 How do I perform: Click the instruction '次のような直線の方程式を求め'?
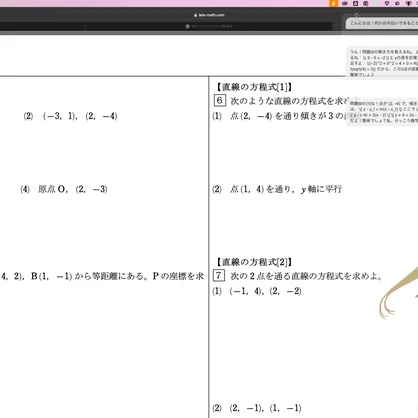click(x=290, y=101)
